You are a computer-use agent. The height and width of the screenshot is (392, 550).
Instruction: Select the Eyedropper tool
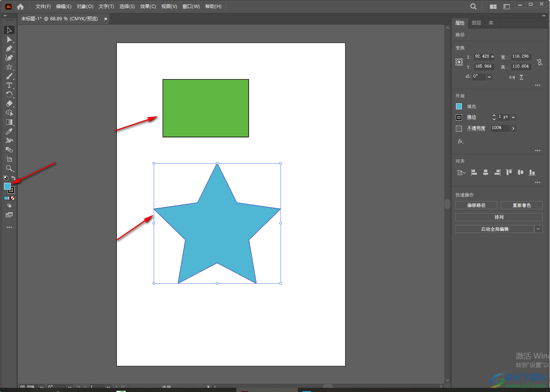click(9, 131)
